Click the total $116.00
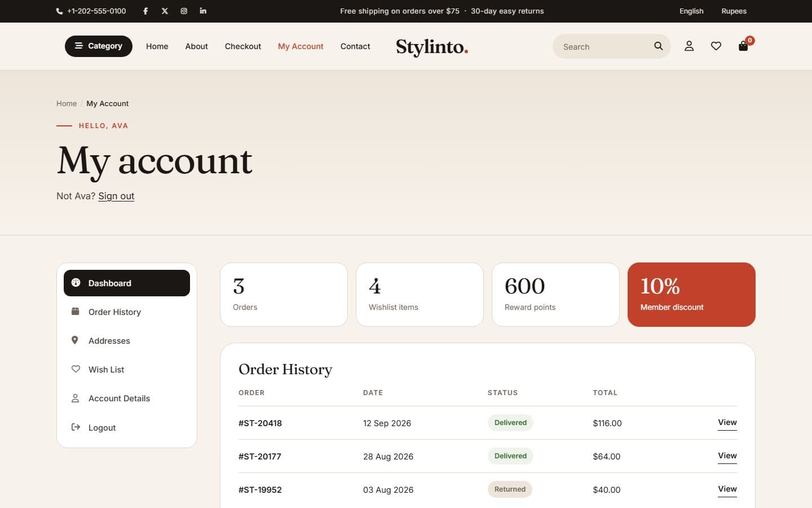 pos(607,423)
